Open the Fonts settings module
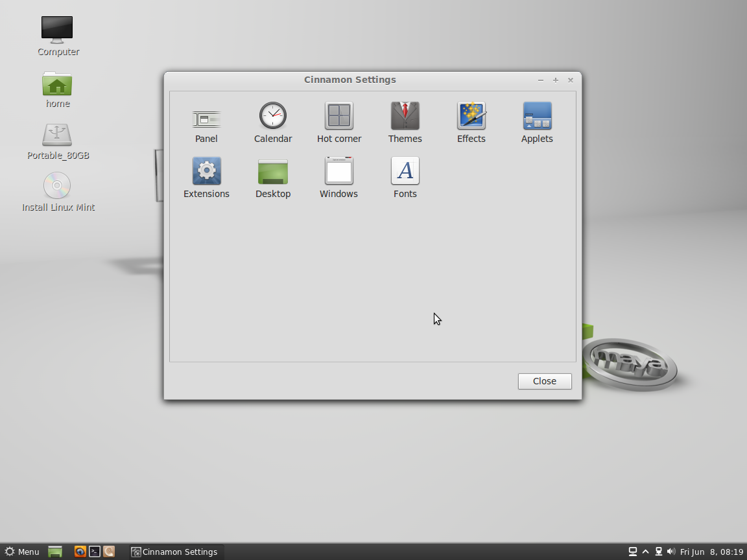This screenshot has width=747, height=560. pyautogui.click(x=405, y=178)
